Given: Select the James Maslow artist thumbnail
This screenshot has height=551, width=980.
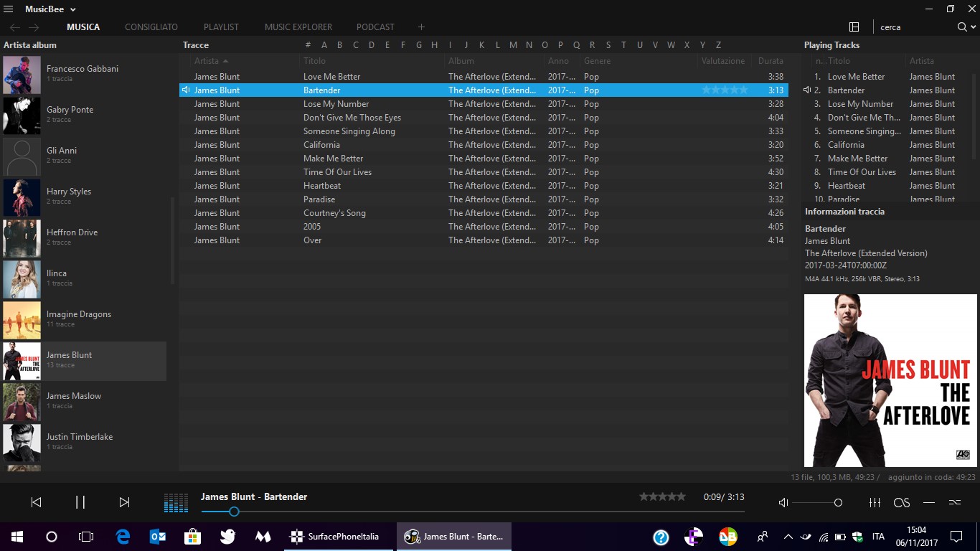Looking at the screenshot, I should tap(22, 402).
